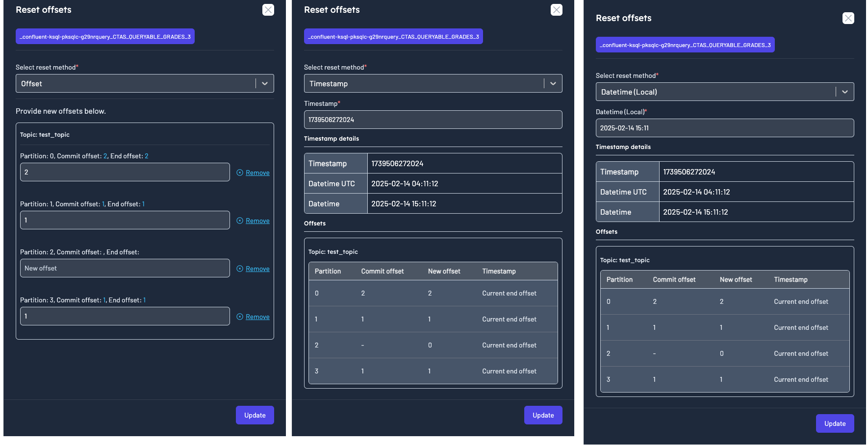Select the consumer group chip in the third dialog
The height and width of the screenshot is (445, 868).
pos(685,45)
